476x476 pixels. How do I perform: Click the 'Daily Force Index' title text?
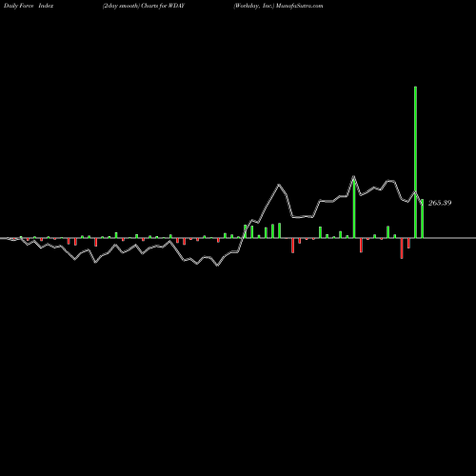point(29,6)
